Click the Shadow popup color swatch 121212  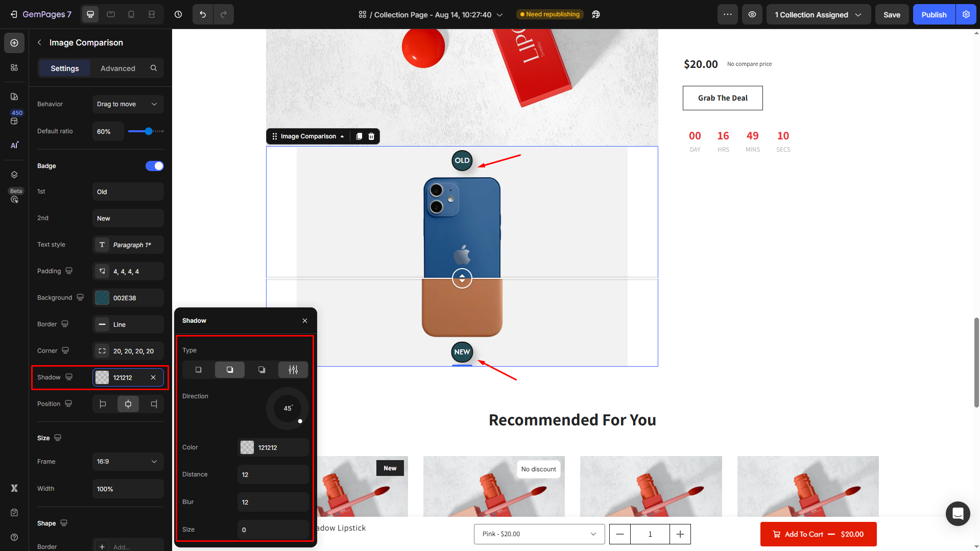247,447
